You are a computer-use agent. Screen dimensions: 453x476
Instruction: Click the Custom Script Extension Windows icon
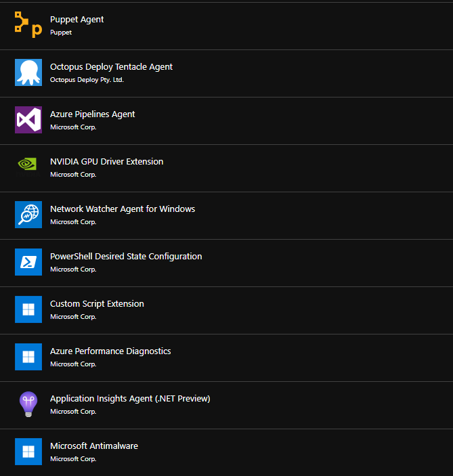click(28, 309)
